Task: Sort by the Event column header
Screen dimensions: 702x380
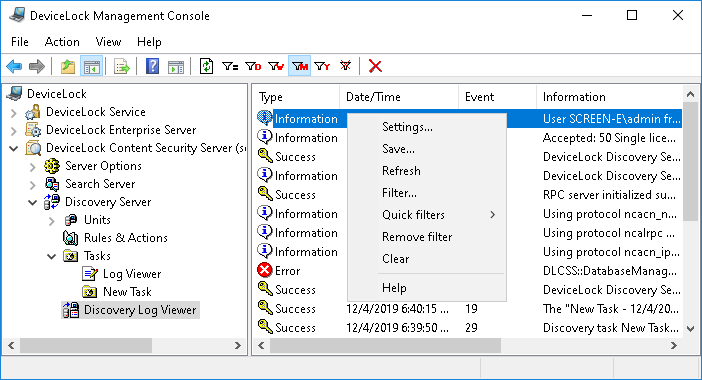Action: tap(497, 97)
